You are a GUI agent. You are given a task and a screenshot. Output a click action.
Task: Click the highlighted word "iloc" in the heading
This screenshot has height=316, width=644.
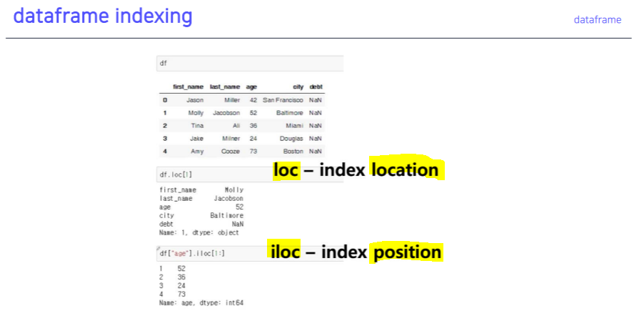(285, 252)
